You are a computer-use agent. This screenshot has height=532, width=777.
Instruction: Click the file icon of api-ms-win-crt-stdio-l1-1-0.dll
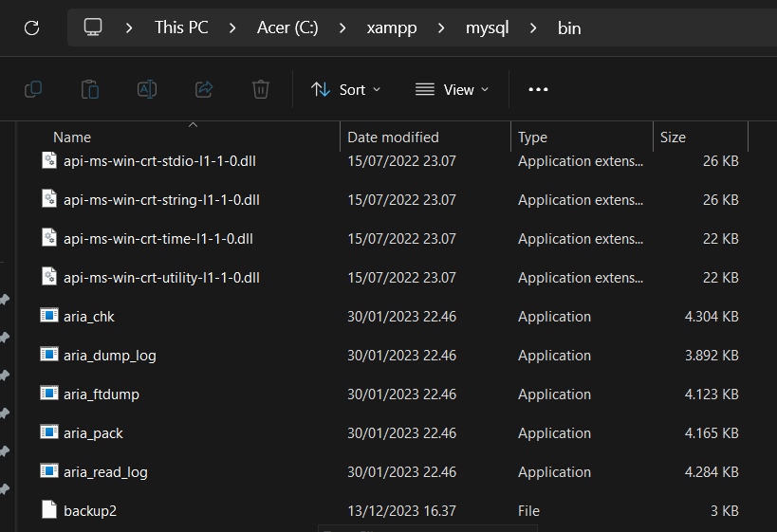pyautogui.click(x=49, y=160)
